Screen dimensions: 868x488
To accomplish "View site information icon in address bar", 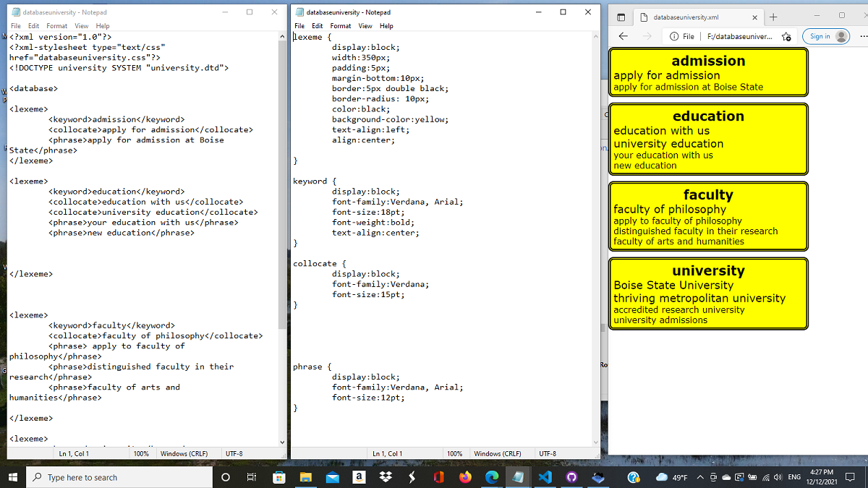I will pos(674,36).
